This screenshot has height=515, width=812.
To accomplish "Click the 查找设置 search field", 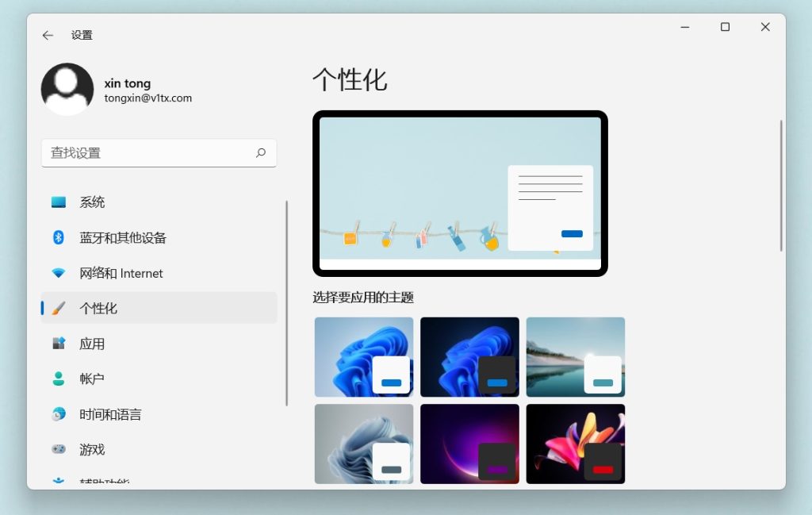I will point(159,153).
